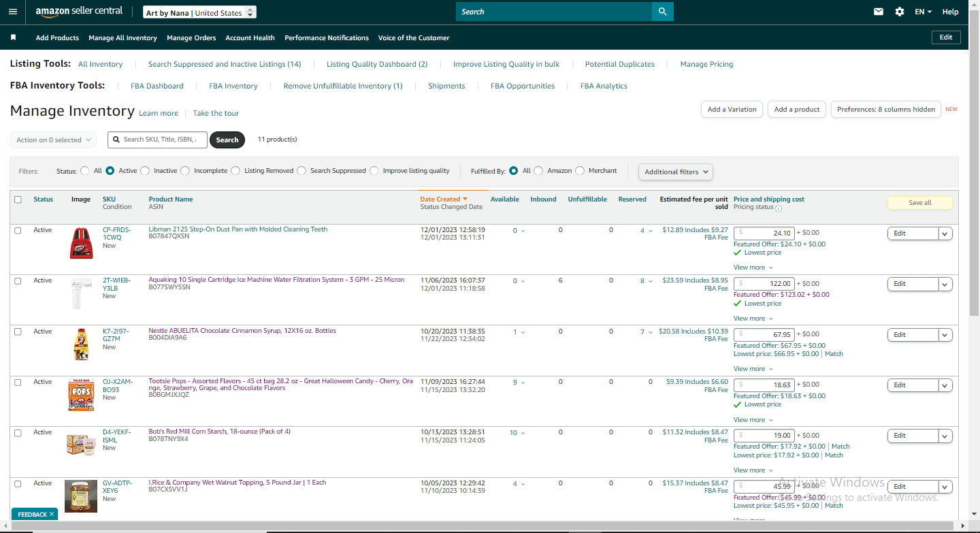Open Nestle Abuelita syrup thumbnail

(81, 344)
